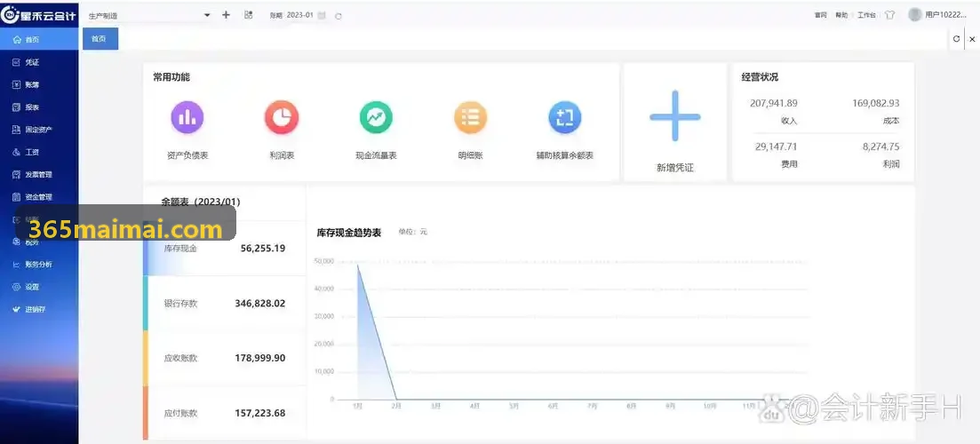Image resolution: width=980 pixels, height=444 pixels.
Task: Click the 明细账 label
Action: [471, 155]
